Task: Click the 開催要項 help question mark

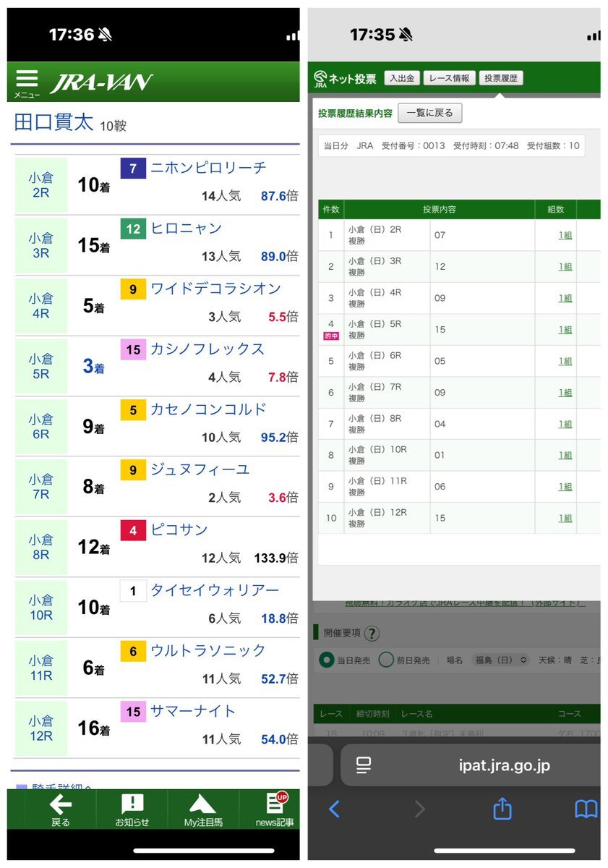Action: point(372,634)
